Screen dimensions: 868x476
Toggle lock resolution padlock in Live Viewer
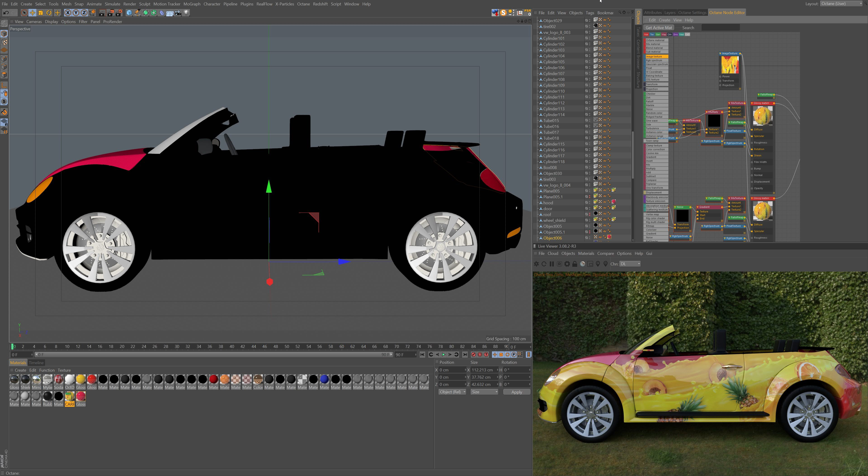tap(575, 264)
